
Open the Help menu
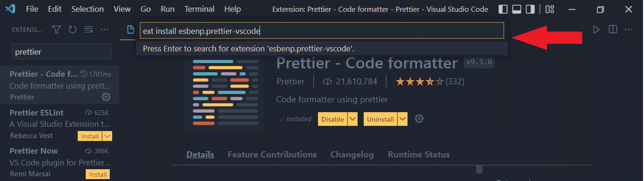click(x=233, y=9)
